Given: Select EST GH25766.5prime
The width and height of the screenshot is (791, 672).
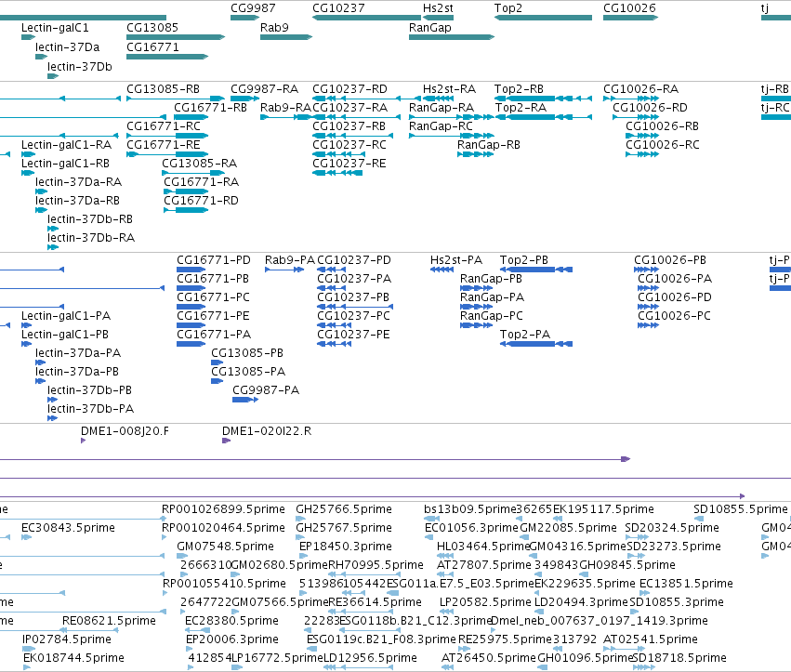Looking at the screenshot, I should tap(344, 509).
